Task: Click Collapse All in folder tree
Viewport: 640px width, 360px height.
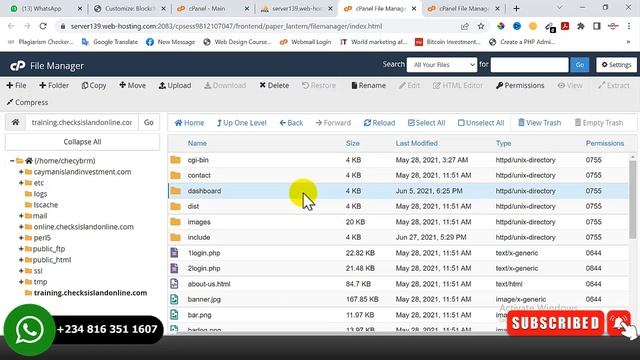Action: coord(82,142)
